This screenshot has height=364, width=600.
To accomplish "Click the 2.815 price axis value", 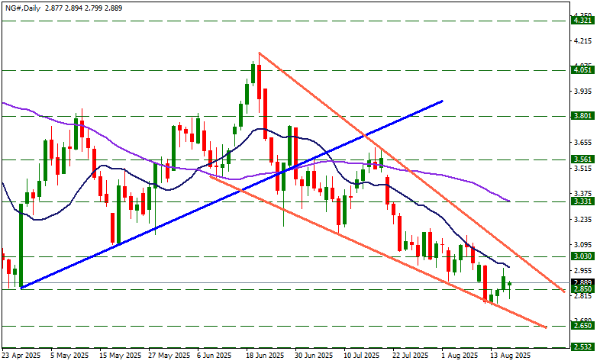I will tap(582, 296).
